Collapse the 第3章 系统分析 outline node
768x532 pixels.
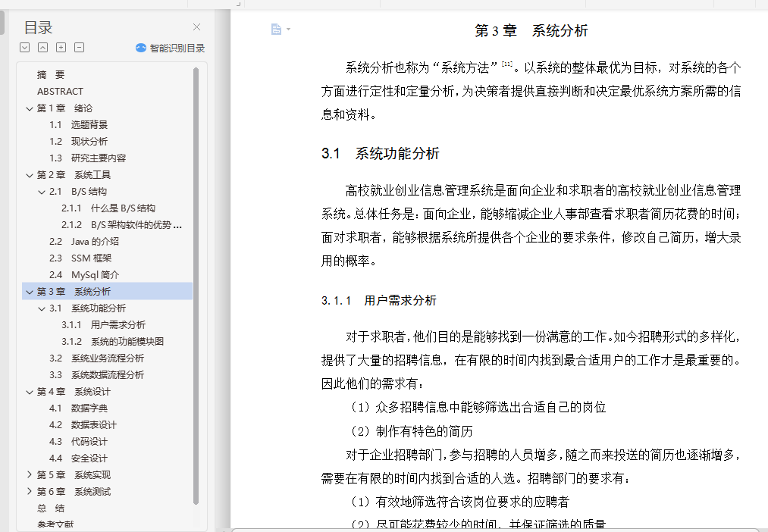pos(30,293)
